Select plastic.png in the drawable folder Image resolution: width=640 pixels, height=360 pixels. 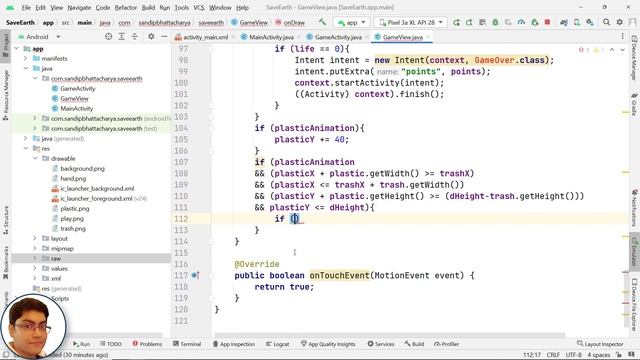point(74,209)
